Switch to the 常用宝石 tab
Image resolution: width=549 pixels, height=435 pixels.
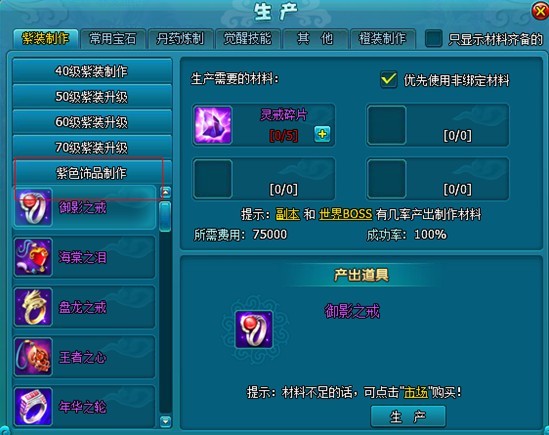(x=113, y=39)
